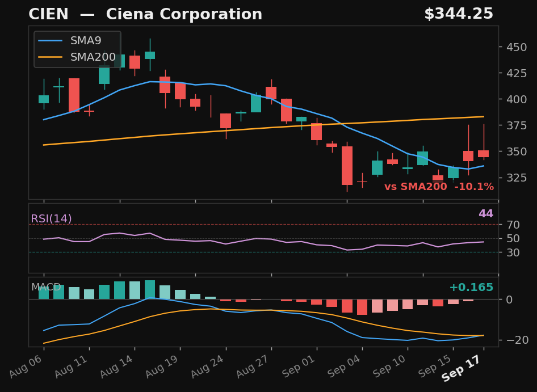The height and width of the screenshot is (392, 537).
Task: Click the 375 price axis label
Action: click(517, 125)
